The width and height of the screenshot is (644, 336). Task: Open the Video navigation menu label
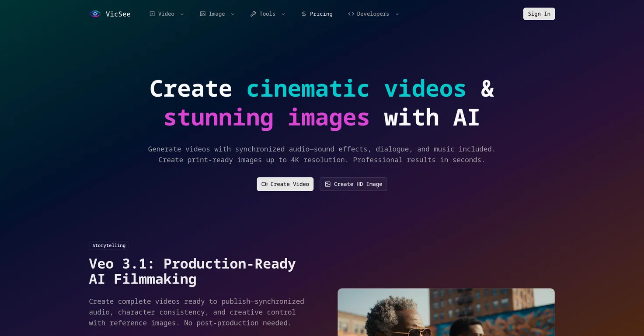click(166, 14)
